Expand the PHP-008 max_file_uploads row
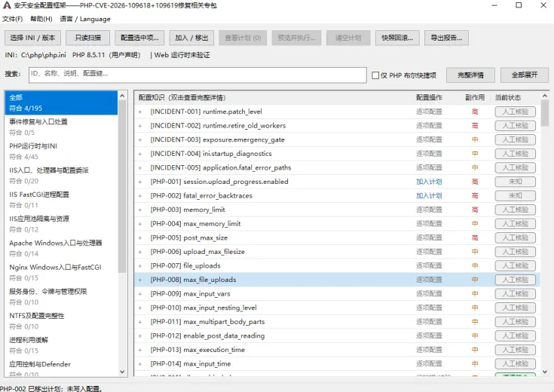Viewport: 554px width, 392px height. [x=140, y=280]
